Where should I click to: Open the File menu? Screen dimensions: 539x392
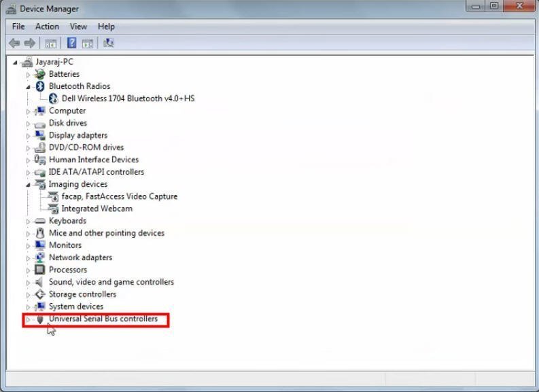(x=18, y=26)
